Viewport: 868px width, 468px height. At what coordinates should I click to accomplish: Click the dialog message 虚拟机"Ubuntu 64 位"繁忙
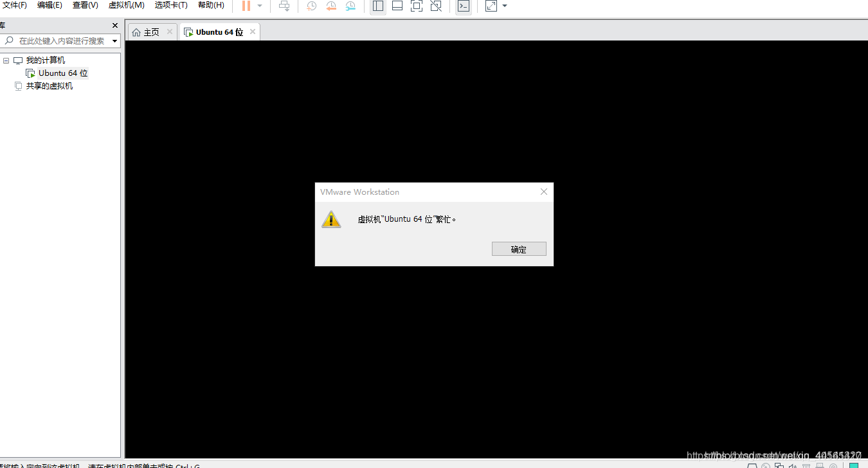click(x=407, y=219)
